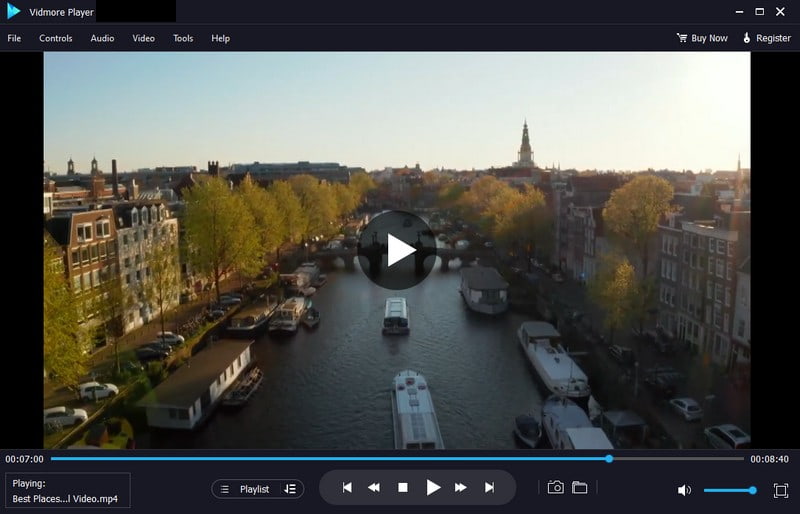Show the Playlist panel

click(245, 489)
